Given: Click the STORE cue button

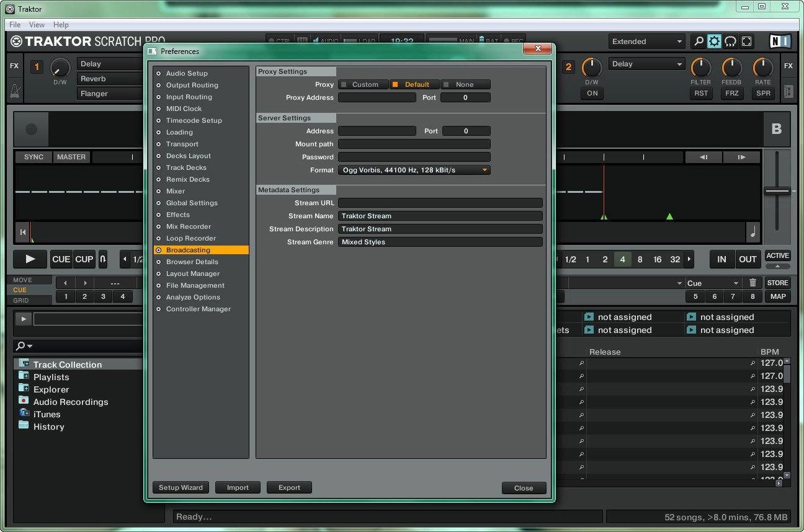Looking at the screenshot, I should point(777,283).
